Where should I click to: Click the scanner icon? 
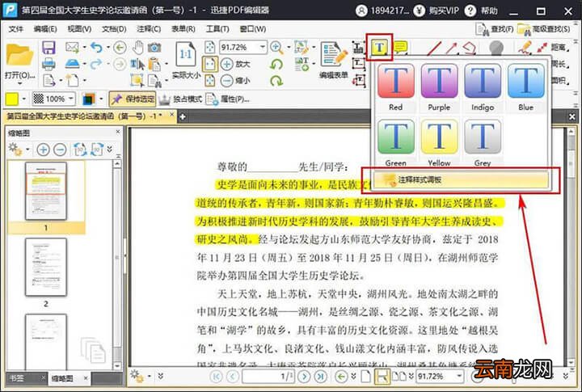tap(73, 64)
